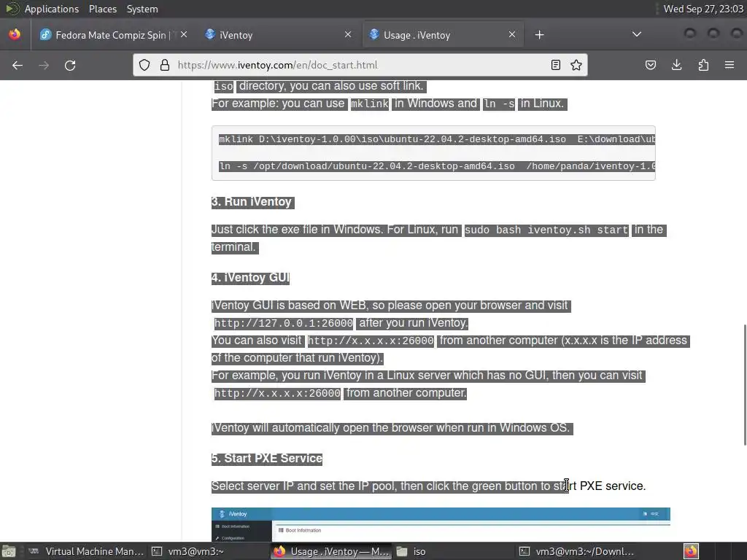This screenshot has width=747, height=560.
Task: Click the address bar URL field
Action: click(x=362, y=65)
